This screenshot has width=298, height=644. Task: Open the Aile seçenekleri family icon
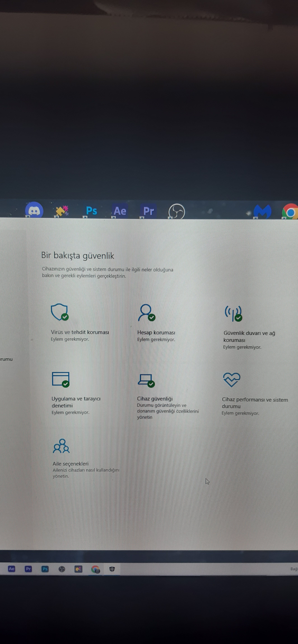61,446
